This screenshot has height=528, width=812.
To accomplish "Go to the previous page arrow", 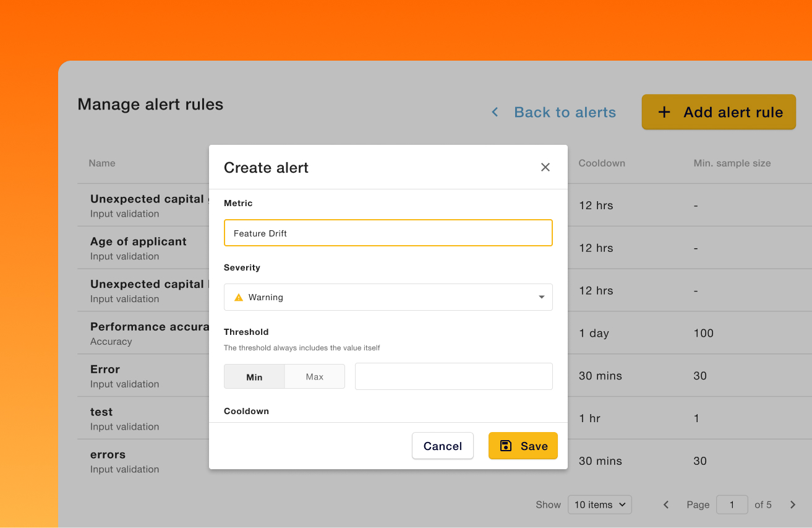I will [666, 504].
